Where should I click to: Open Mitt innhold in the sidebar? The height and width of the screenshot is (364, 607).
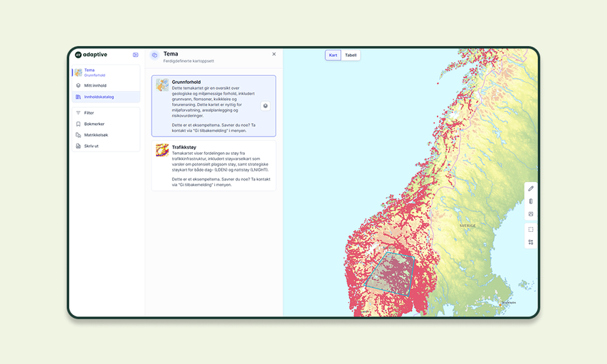[x=95, y=85]
